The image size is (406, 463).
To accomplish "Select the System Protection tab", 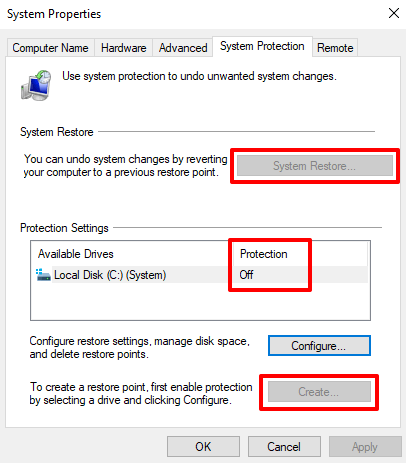I will pos(262,46).
